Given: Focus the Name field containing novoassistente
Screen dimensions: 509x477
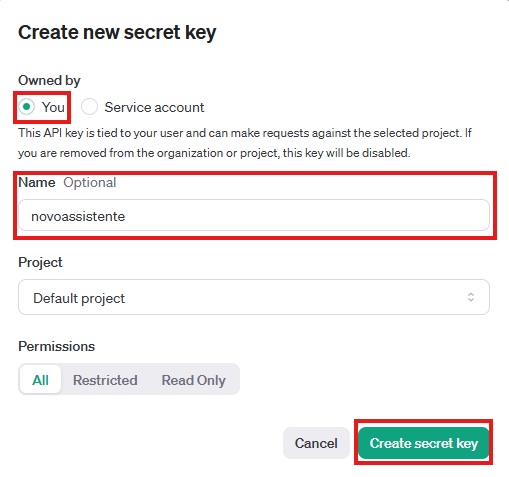Looking at the screenshot, I should (x=254, y=215).
